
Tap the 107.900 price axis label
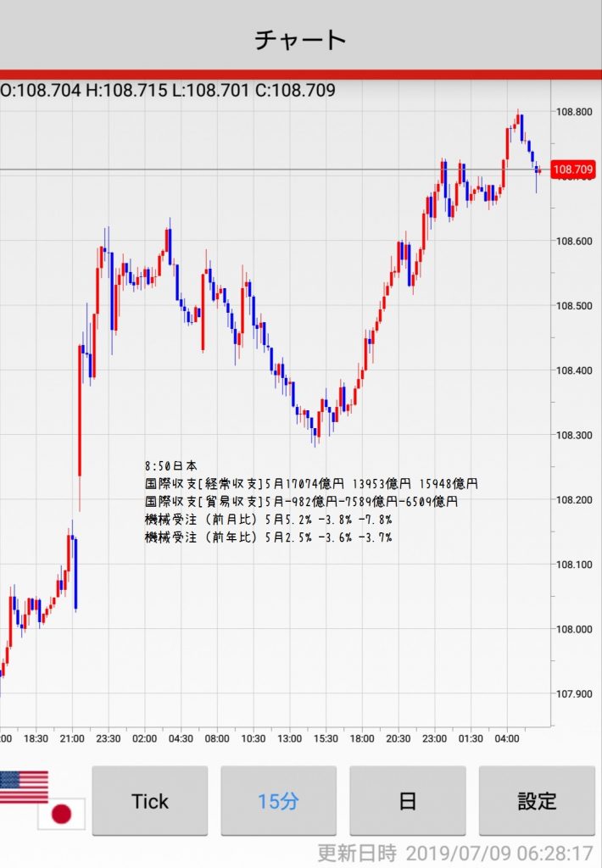(x=573, y=694)
